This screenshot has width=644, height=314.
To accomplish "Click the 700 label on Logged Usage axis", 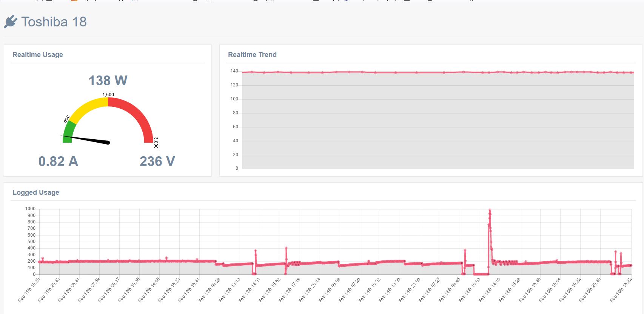I will 31,228.
